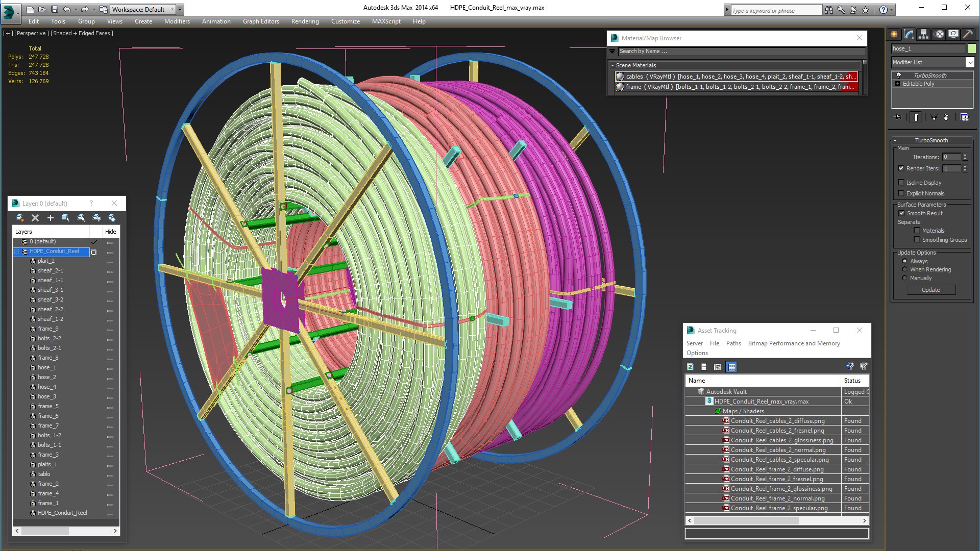Expand Editable Poly in modifier stack
The height and width of the screenshot is (551, 980).
click(x=898, y=84)
